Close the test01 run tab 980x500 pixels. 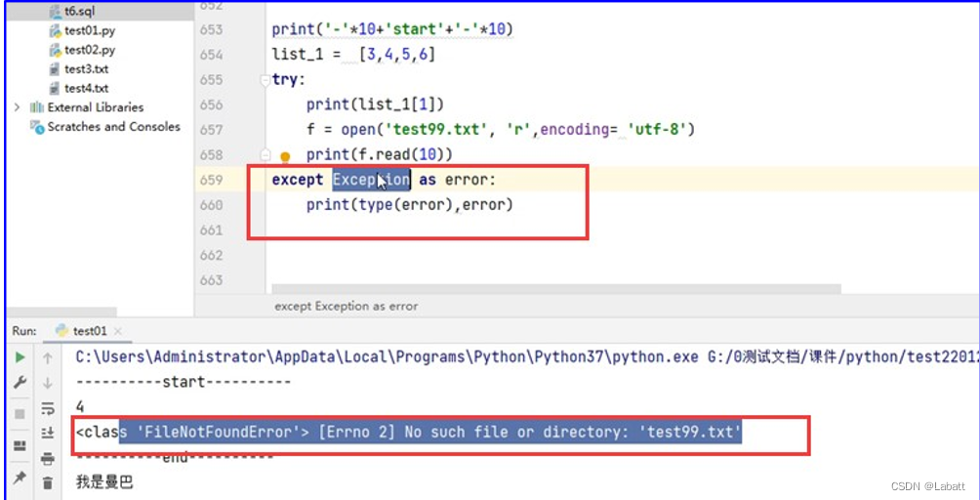pos(119,331)
